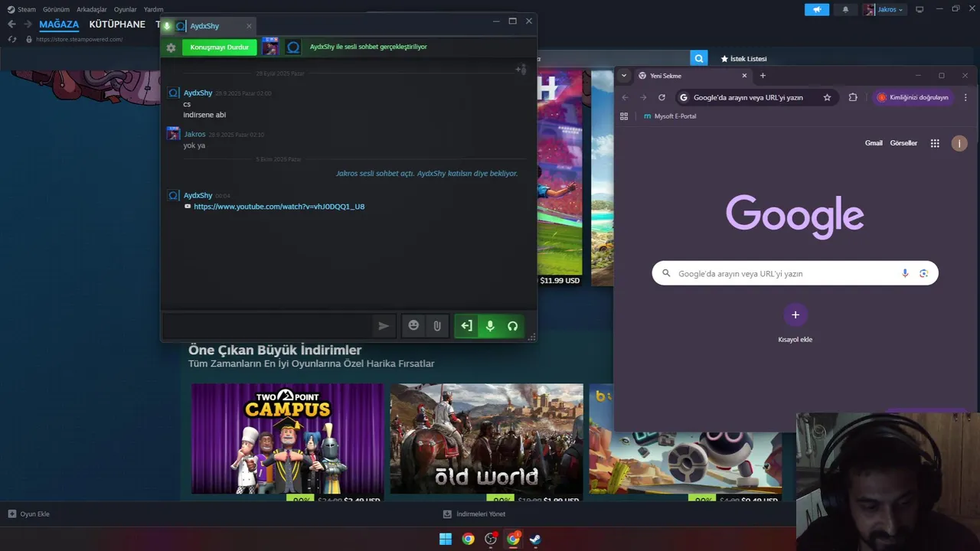Image resolution: width=980 pixels, height=551 pixels.
Task: Open Gmail link
Action: 874,143
